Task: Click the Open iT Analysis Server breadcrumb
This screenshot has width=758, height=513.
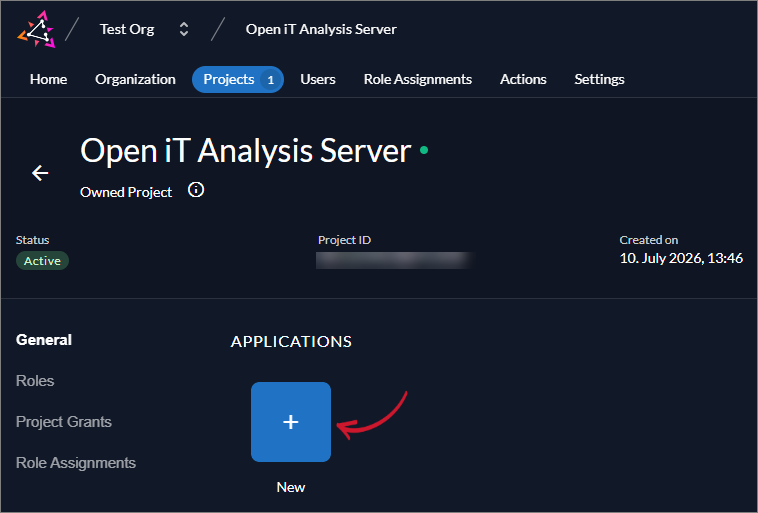Action: [321, 29]
